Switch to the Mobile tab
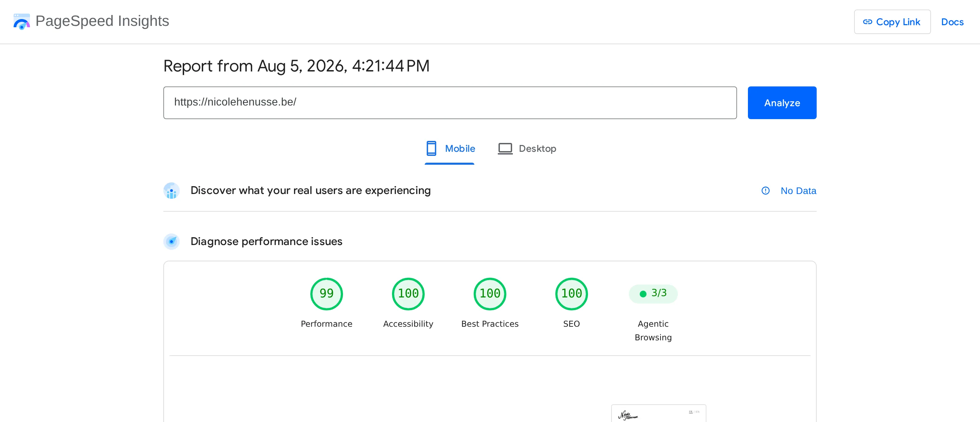The height and width of the screenshot is (422, 980). [x=450, y=149]
